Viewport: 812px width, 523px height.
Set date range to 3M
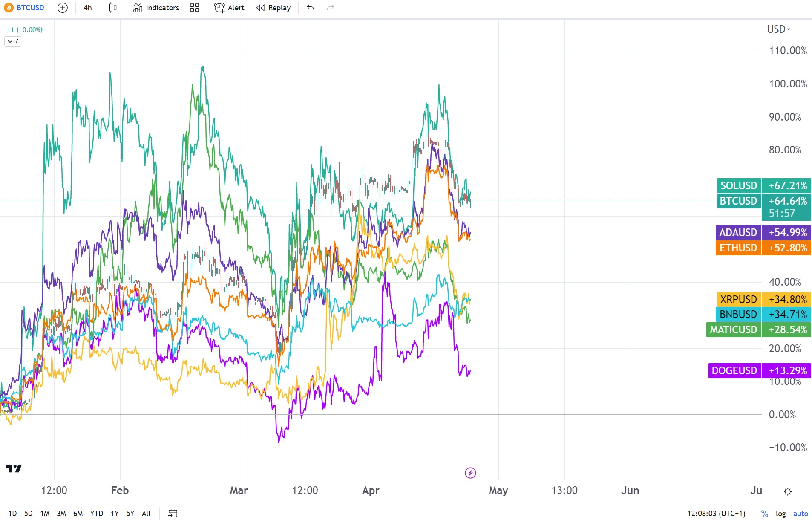[x=61, y=514]
